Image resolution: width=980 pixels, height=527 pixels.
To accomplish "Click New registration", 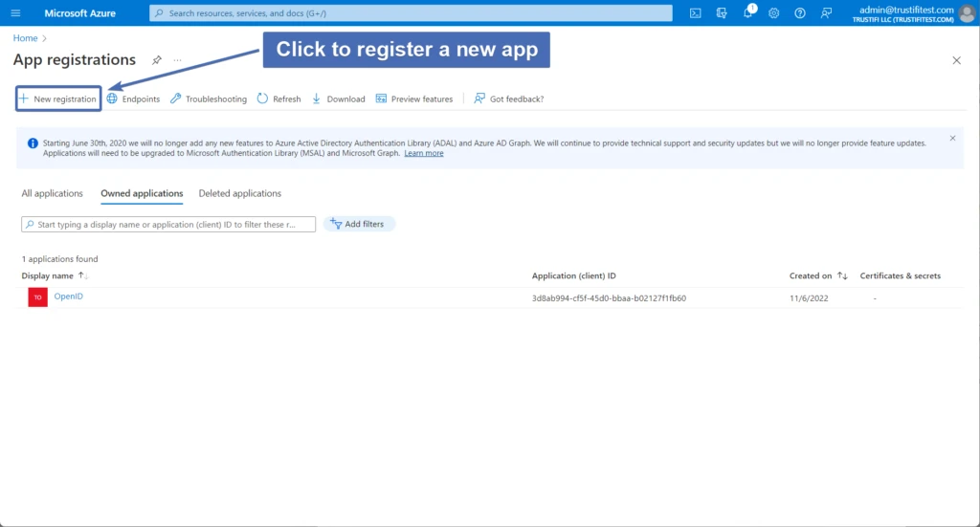I will point(58,99).
